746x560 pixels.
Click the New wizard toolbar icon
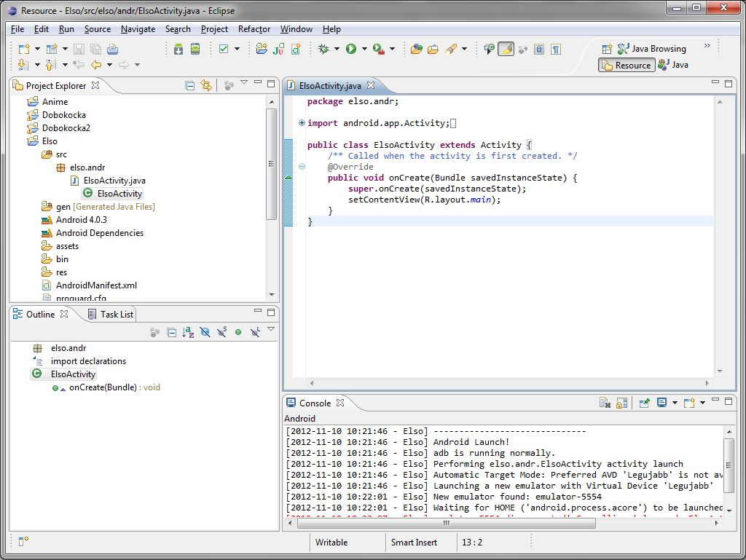pos(24,49)
